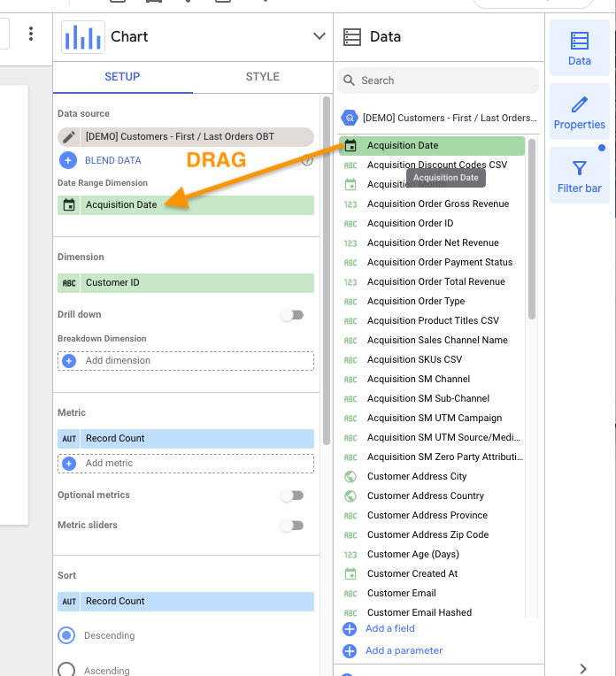616x676 pixels.
Task: Select Acquisition Product Titles CSV field
Action: 432,321
